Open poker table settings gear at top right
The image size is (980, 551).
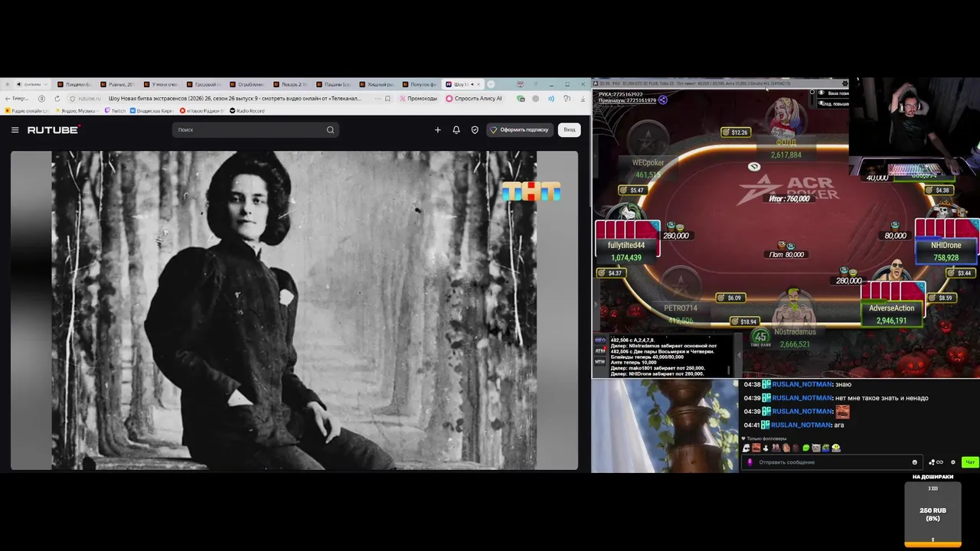(844, 83)
